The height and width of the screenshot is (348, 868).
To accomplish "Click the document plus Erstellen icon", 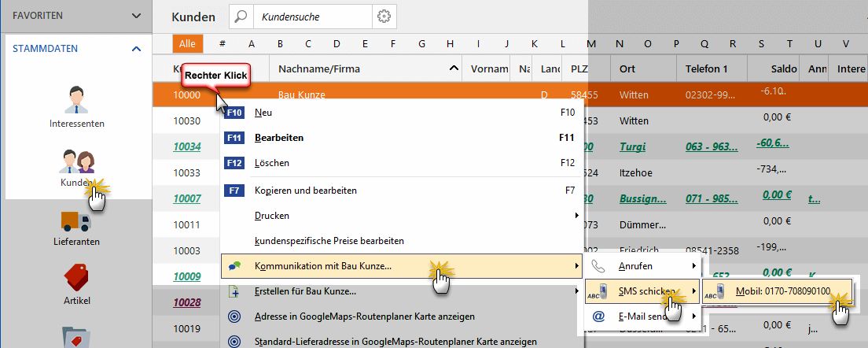I will [x=235, y=291].
